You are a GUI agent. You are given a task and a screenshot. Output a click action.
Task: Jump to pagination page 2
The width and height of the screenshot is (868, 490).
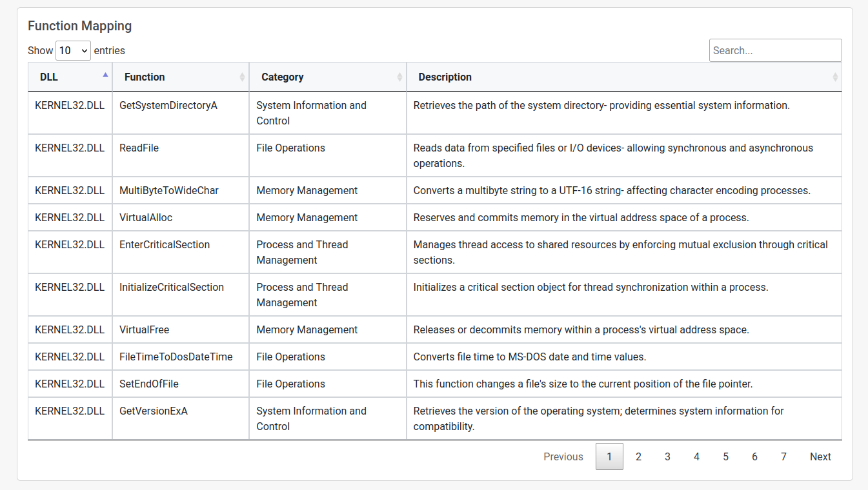click(638, 456)
